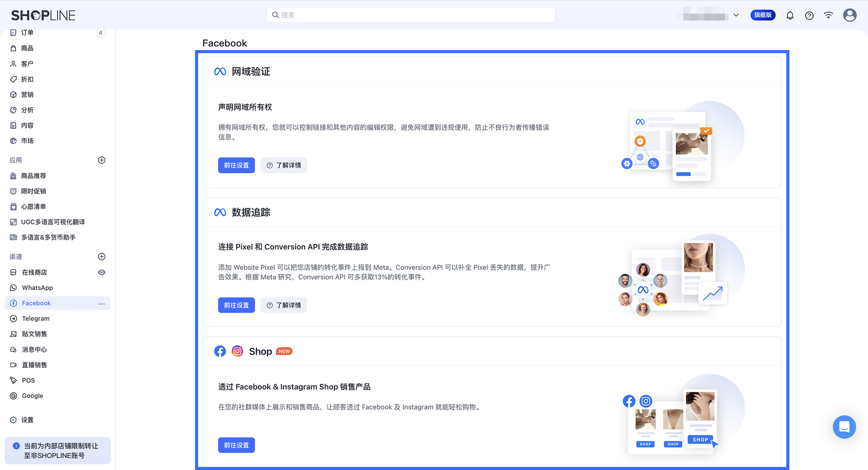Image resolution: width=868 pixels, height=470 pixels.
Task: Click the 旗舰版 plan badge
Action: point(763,15)
